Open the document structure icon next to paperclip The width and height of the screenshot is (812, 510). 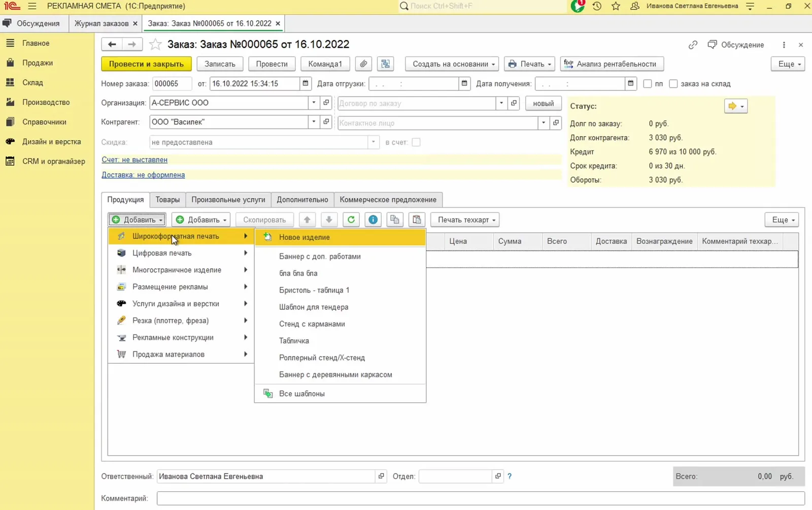[x=386, y=64]
